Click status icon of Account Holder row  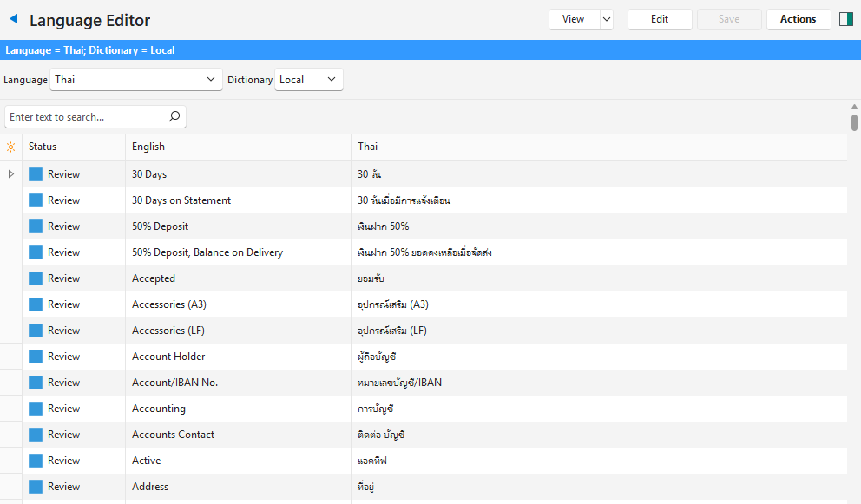pos(36,357)
